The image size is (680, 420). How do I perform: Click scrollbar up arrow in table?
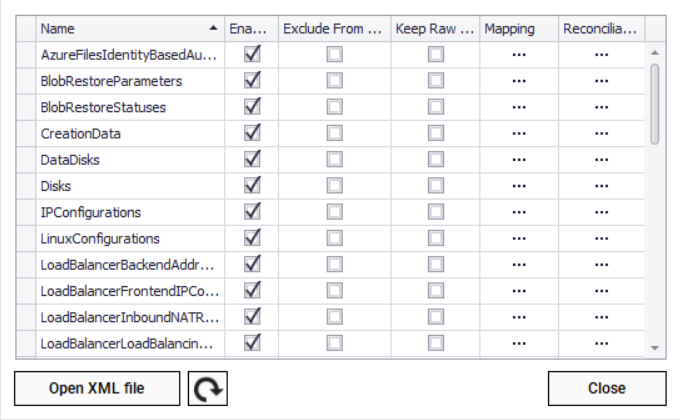[x=655, y=52]
